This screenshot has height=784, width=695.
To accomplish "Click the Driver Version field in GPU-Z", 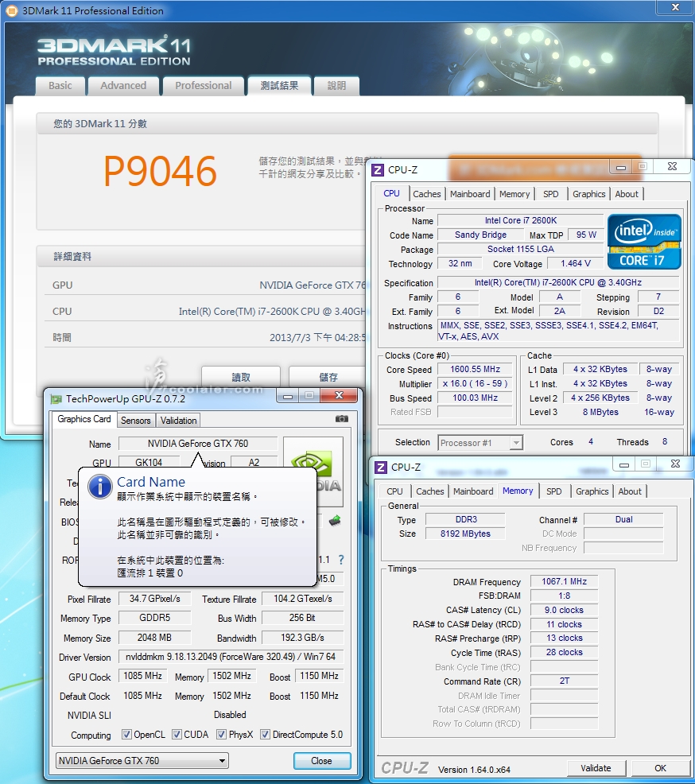I will pyautogui.click(x=231, y=657).
